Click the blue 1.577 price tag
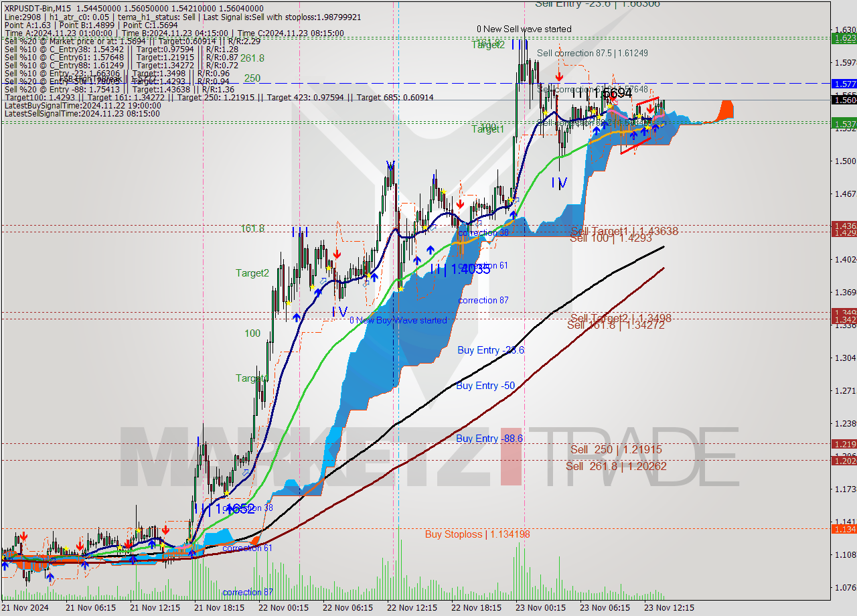The image size is (857, 616). pos(844,84)
